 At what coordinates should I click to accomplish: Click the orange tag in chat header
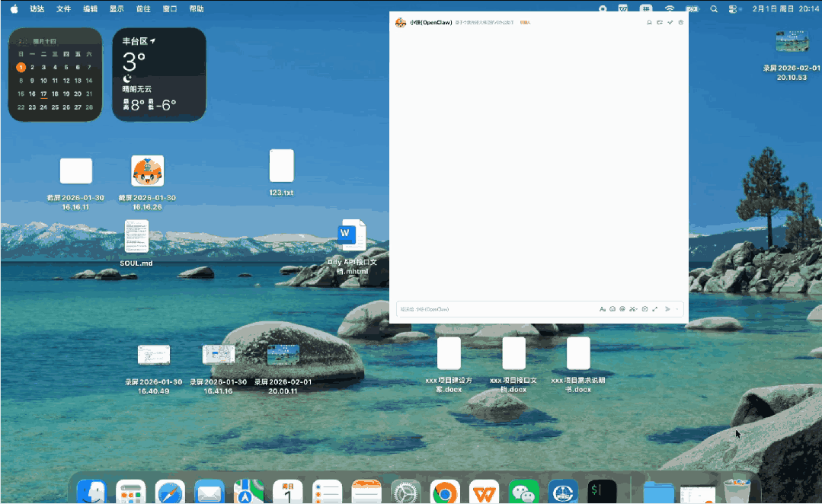point(525,23)
